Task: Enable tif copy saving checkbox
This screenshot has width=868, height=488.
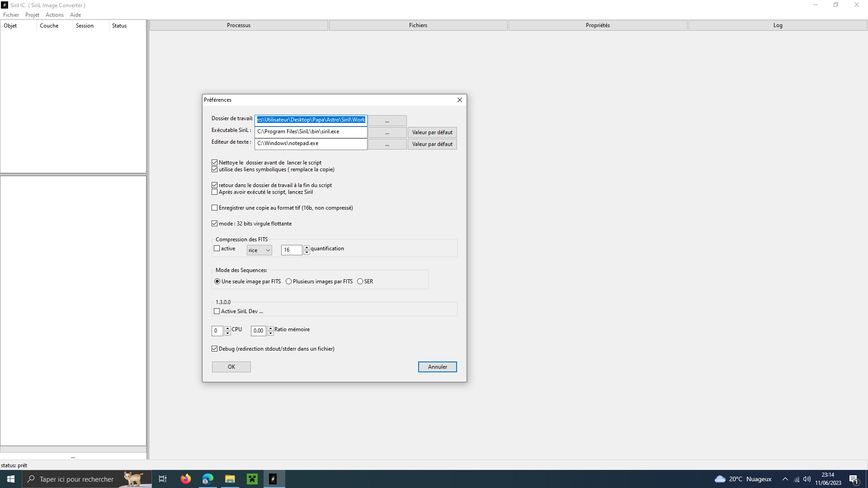Action: [215, 208]
